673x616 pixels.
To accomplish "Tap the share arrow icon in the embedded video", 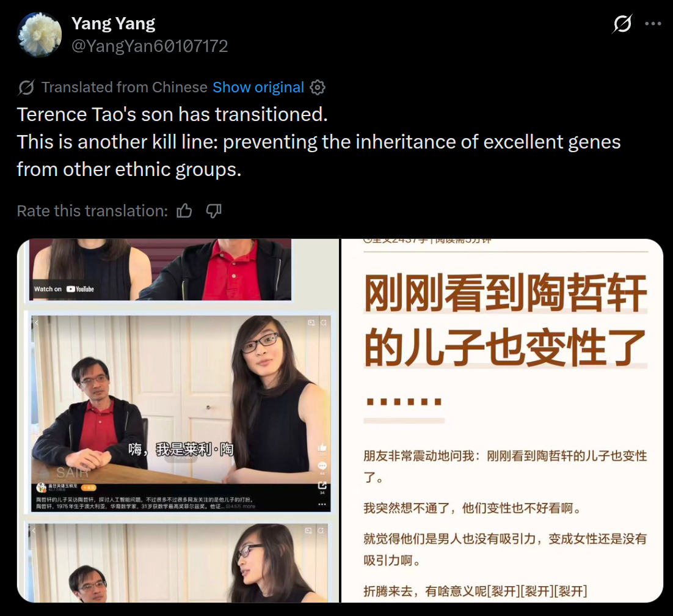I will [322, 485].
